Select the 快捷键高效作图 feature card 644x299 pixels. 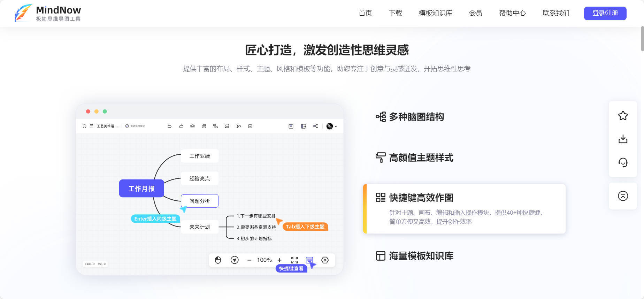click(464, 209)
